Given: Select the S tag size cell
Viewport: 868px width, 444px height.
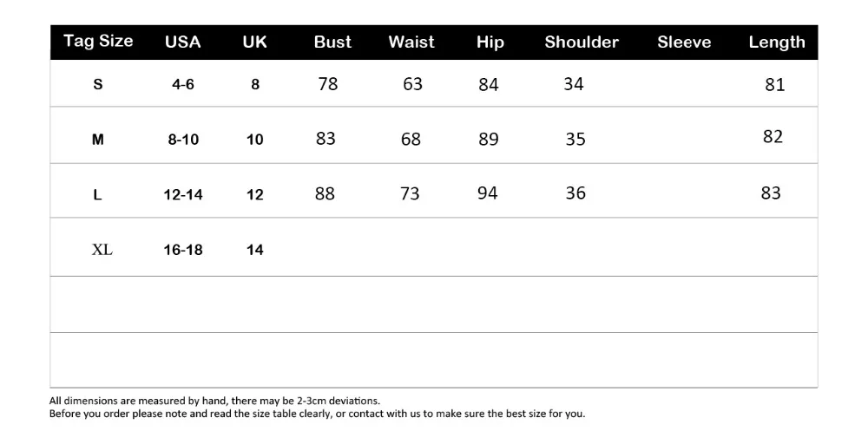Looking at the screenshot, I should coord(98,84).
